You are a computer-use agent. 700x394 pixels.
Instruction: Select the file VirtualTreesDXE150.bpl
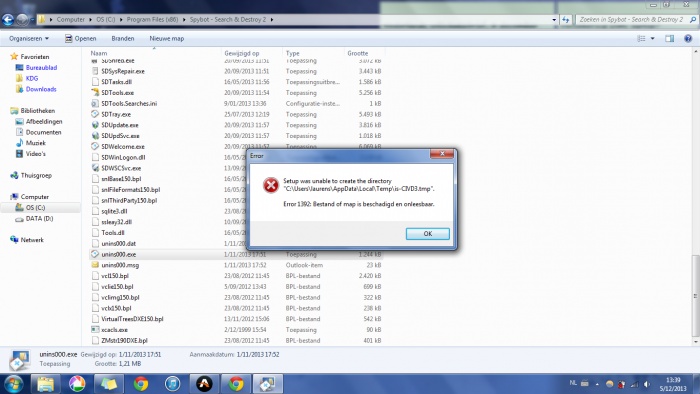[x=132, y=319]
